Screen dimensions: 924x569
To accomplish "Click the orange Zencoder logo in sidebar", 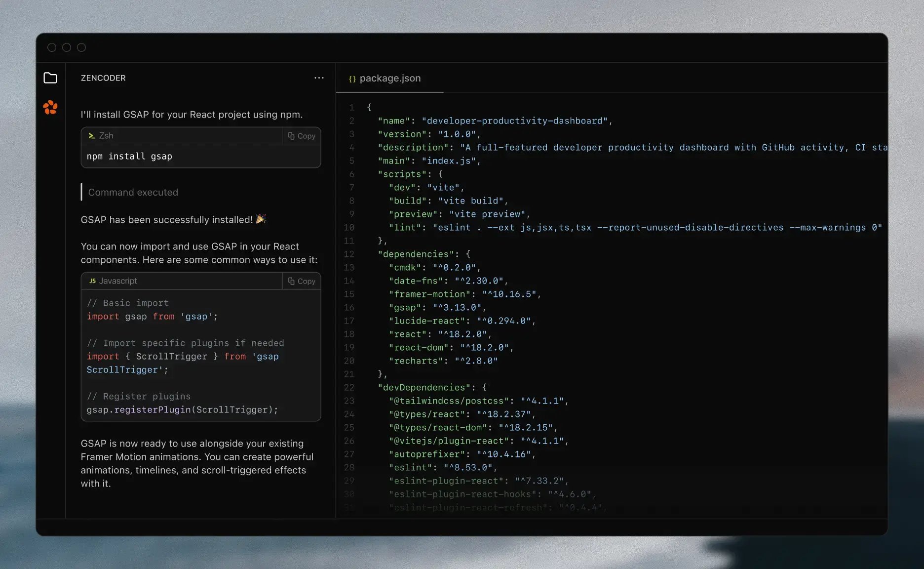I will tap(50, 107).
